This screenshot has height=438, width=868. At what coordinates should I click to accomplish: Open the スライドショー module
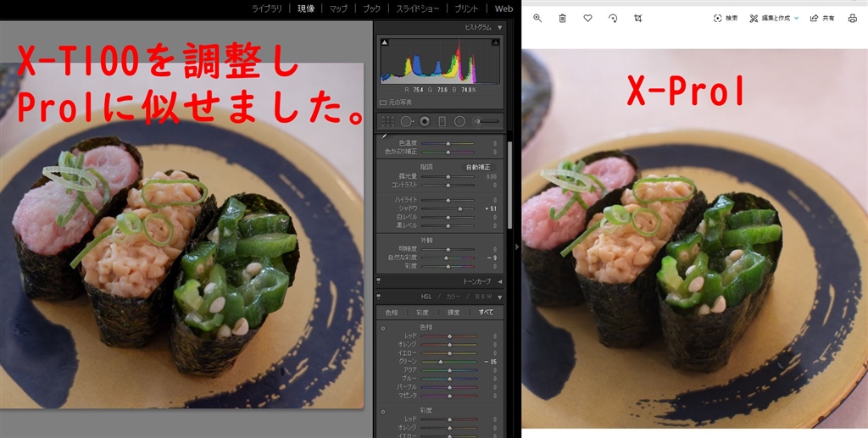point(417,8)
